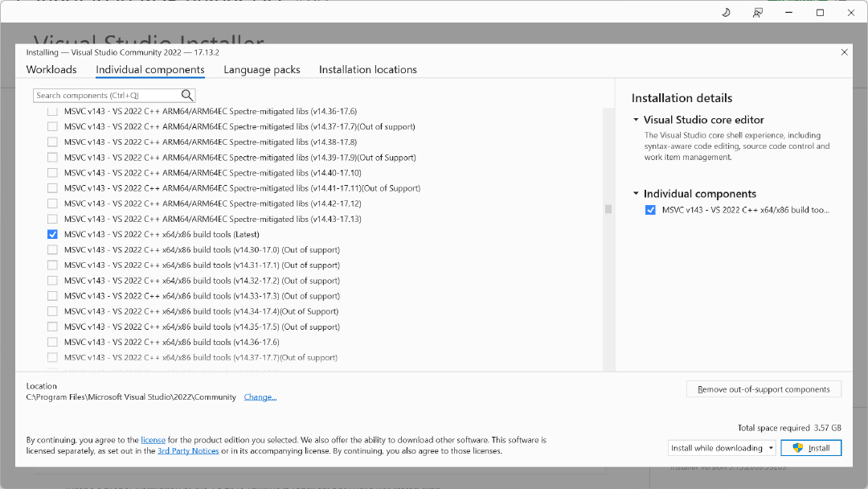Check ARM64 Spectre-mitigated libs v14.38-17.8 box
The width and height of the screenshot is (868, 489).
pos(52,142)
